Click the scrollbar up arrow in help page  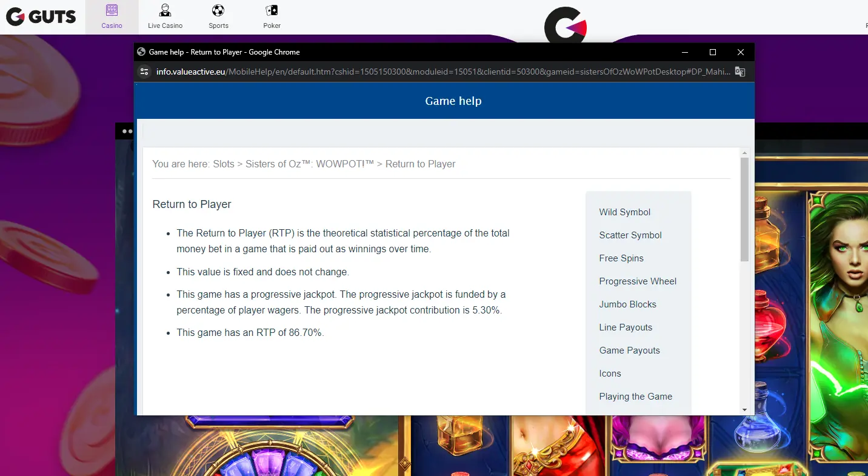click(745, 152)
